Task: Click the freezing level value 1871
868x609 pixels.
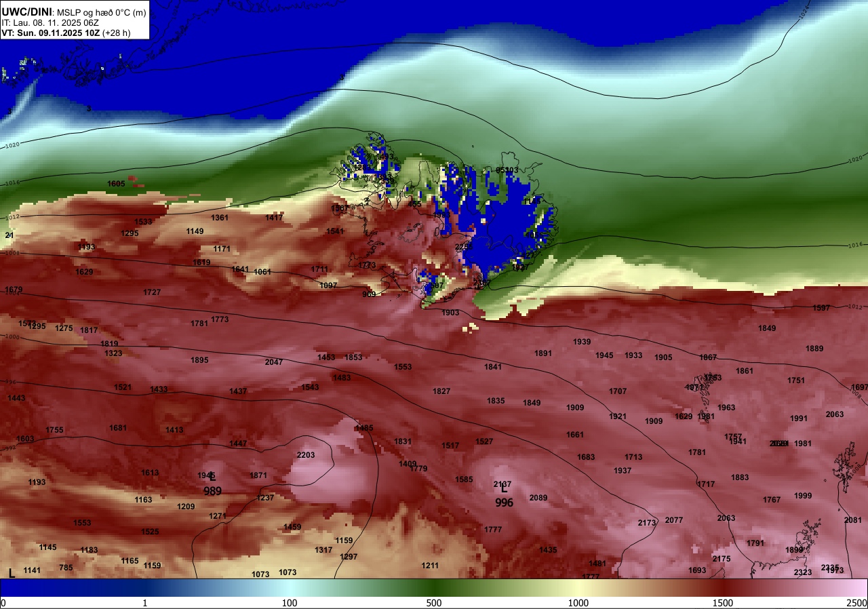Action: tap(258, 475)
